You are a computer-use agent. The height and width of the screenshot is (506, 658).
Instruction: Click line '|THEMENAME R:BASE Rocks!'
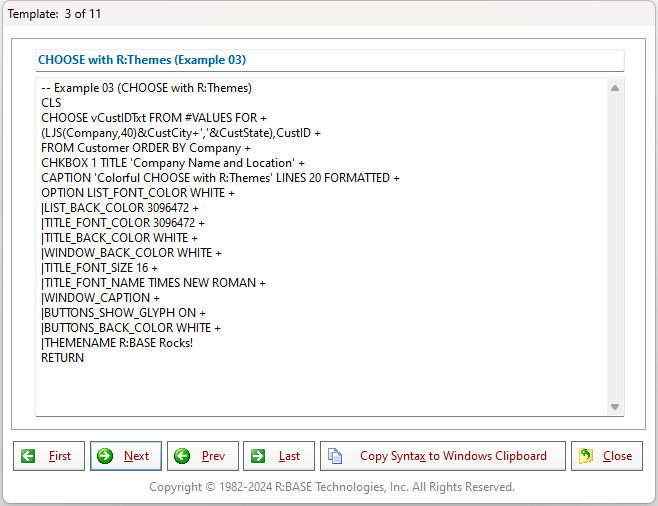(117, 343)
